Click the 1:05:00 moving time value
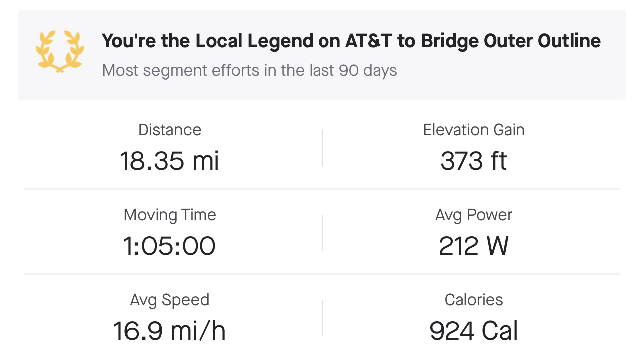 [170, 246]
